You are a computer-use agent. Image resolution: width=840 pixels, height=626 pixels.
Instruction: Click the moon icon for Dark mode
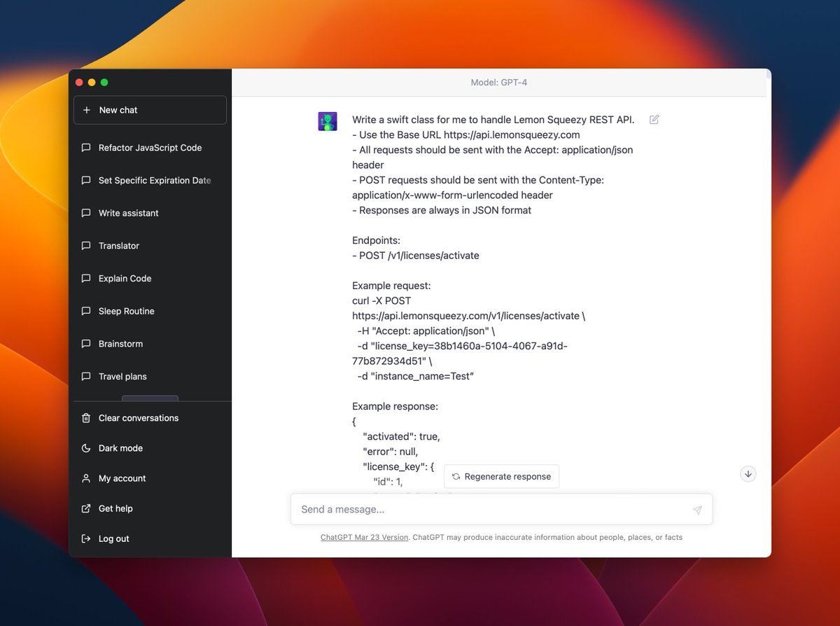point(86,448)
